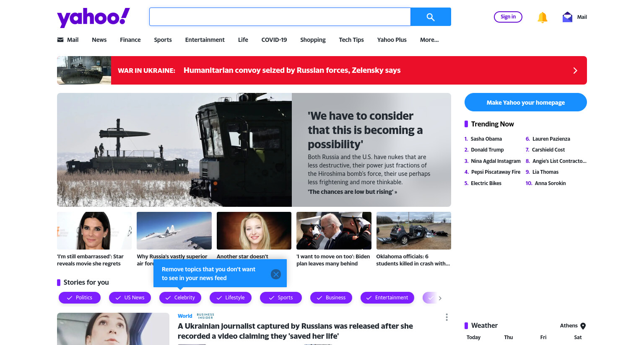644x345 pixels.
Task: Open 'The chances are low but rising' link
Action: click(x=352, y=192)
